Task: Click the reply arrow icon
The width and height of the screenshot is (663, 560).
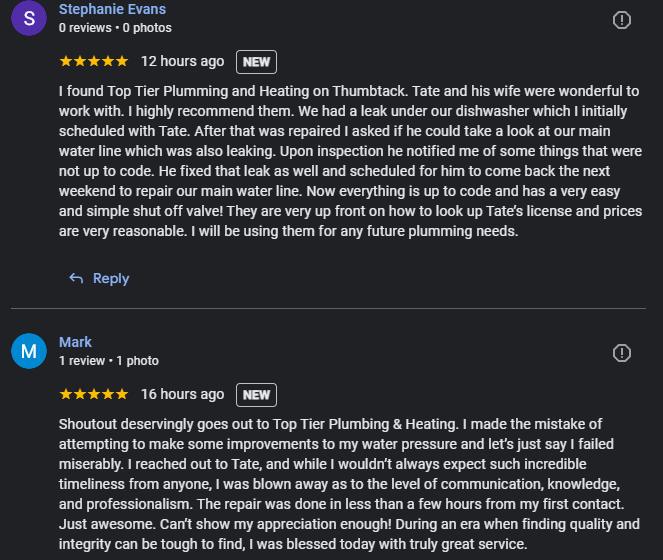Action: pos(76,278)
